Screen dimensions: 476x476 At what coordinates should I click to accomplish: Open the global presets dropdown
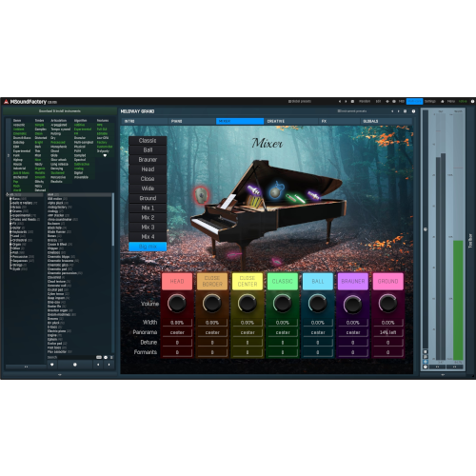pos(300,102)
